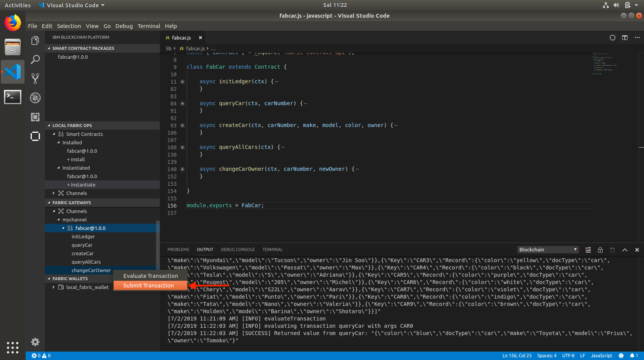Open the File menu
Screen dimensions: 644x360
coord(33,26)
